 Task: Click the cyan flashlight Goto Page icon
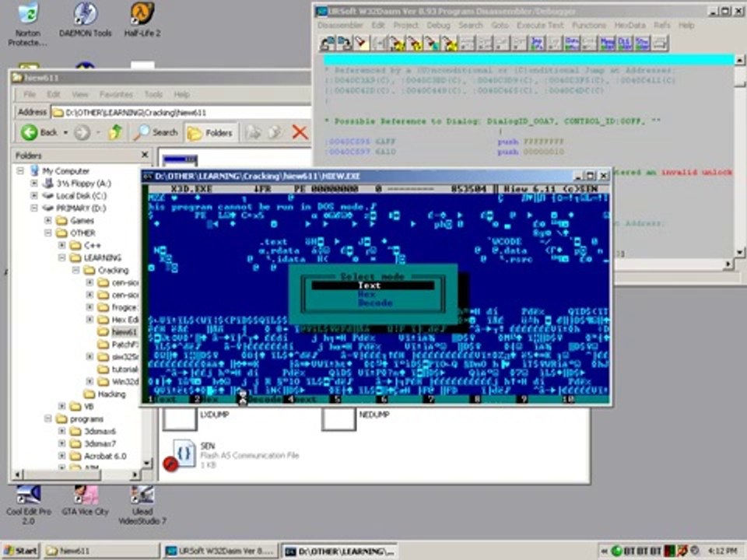click(x=431, y=43)
